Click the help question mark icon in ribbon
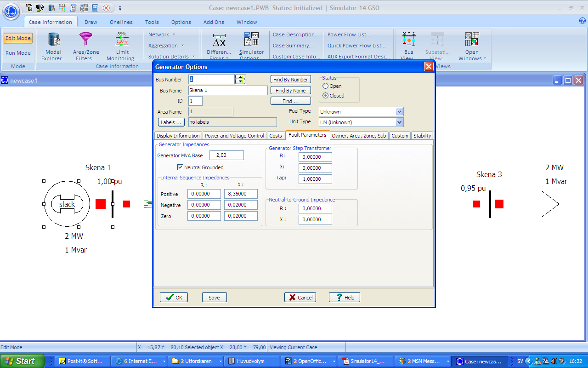The width and height of the screenshot is (588, 368). click(582, 21)
